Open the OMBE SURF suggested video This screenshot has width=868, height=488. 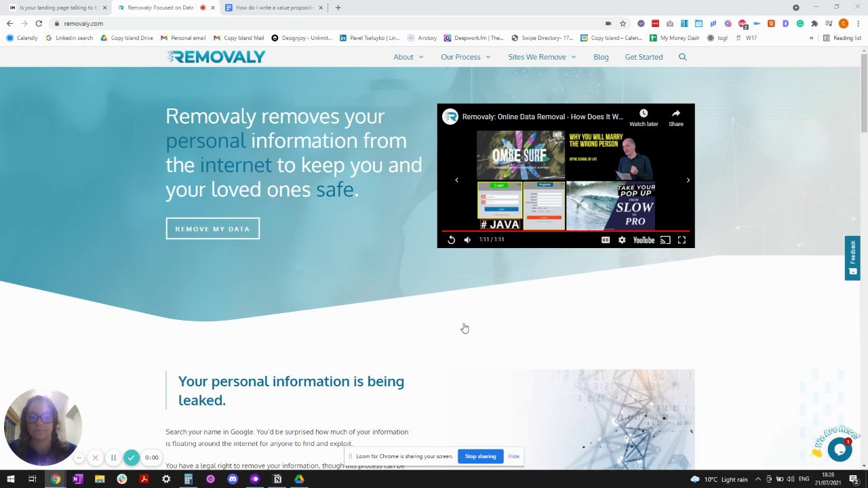coord(521,155)
